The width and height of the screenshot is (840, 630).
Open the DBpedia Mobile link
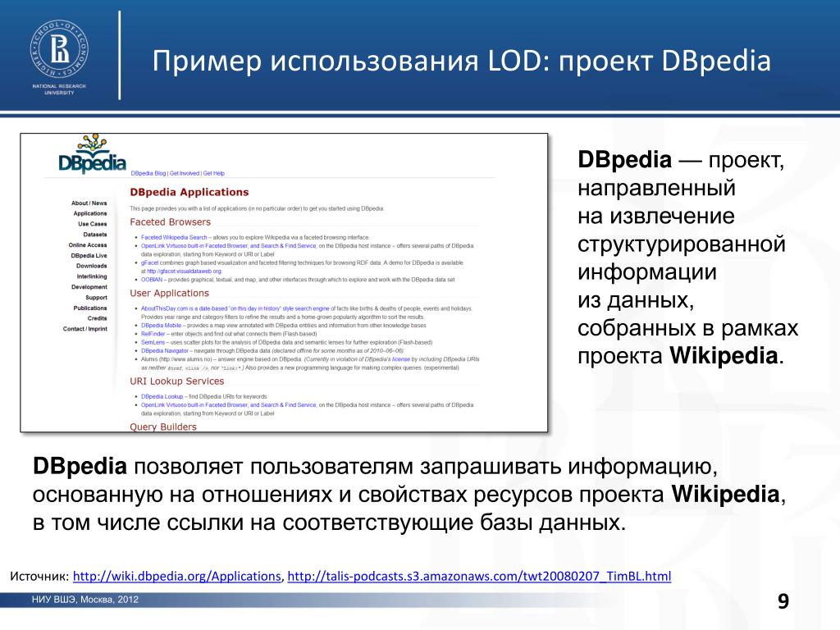(162, 325)
